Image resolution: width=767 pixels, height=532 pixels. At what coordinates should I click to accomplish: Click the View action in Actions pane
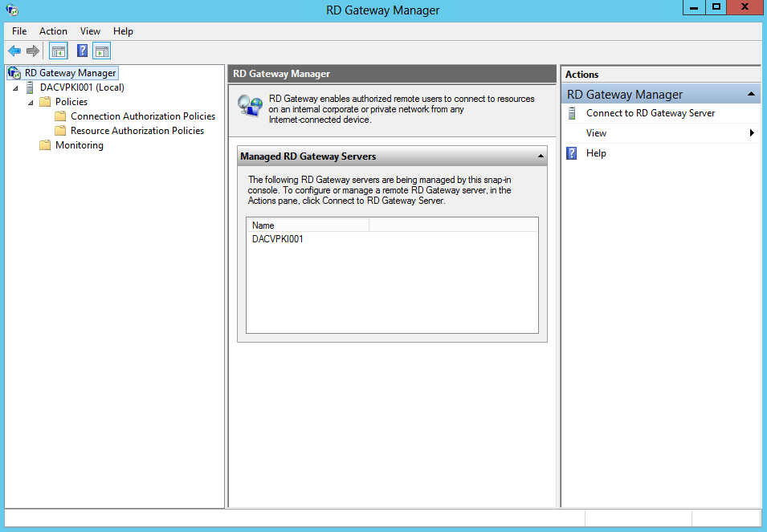[x=596, y=133]
